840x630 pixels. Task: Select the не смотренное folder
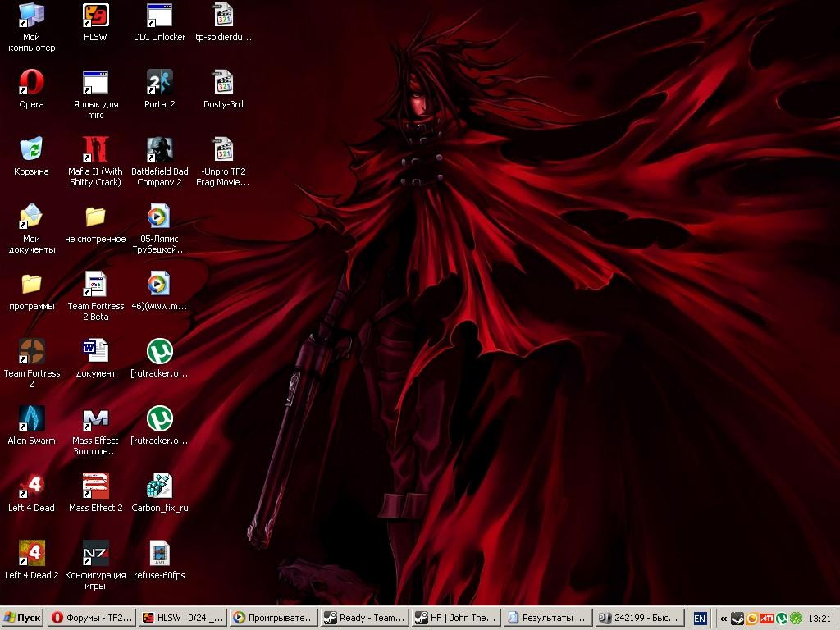tap(95, 224)
